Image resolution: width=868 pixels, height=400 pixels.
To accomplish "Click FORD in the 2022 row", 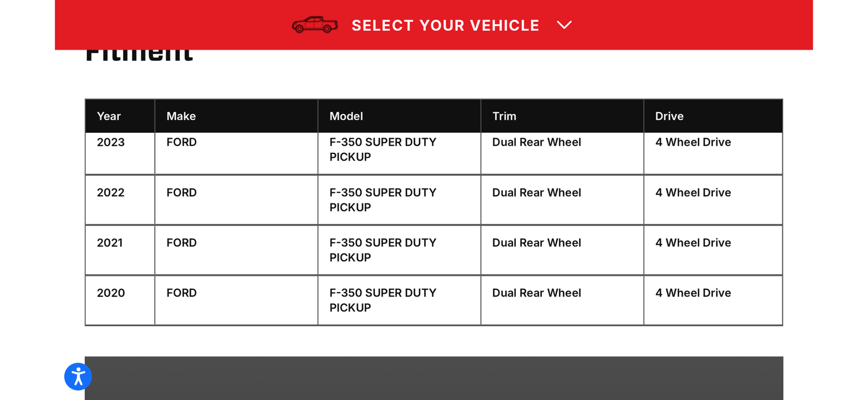I will click(181, 193).
